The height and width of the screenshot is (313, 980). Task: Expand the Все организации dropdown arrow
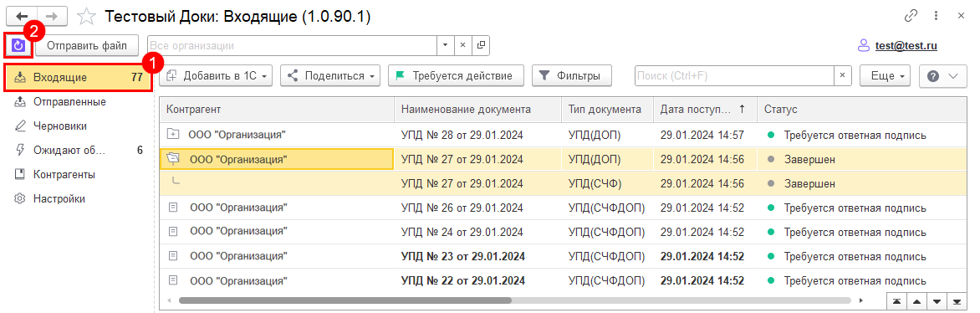pos(446,46)
